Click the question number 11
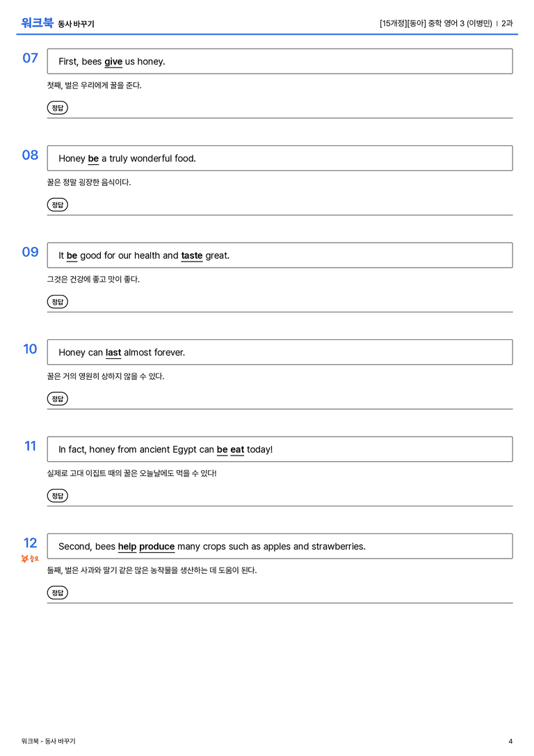 tap(31, 446)
